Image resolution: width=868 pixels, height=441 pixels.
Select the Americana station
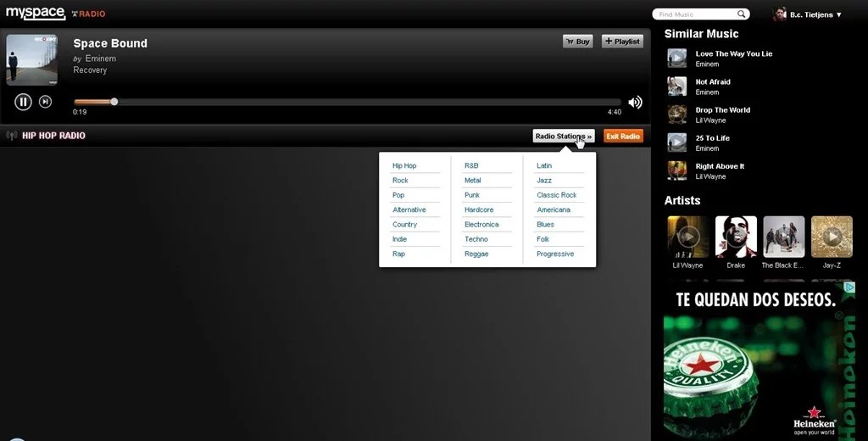554,210
